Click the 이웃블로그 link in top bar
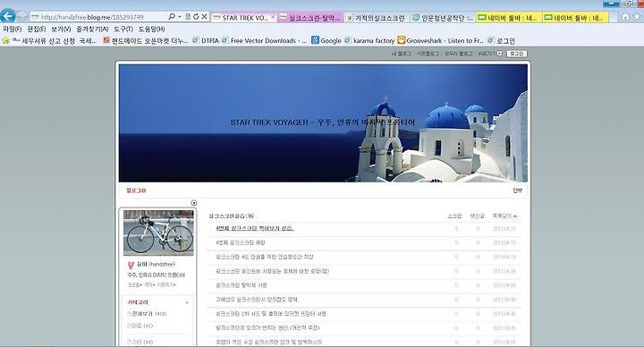Viewport: 644px width, 347px height. [x=428, y=54]
